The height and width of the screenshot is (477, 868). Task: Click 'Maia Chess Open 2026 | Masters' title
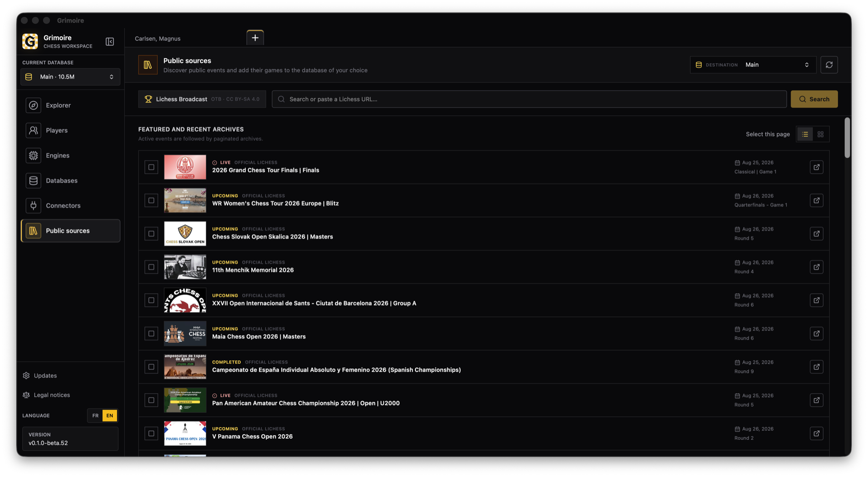tap(259, 337)
